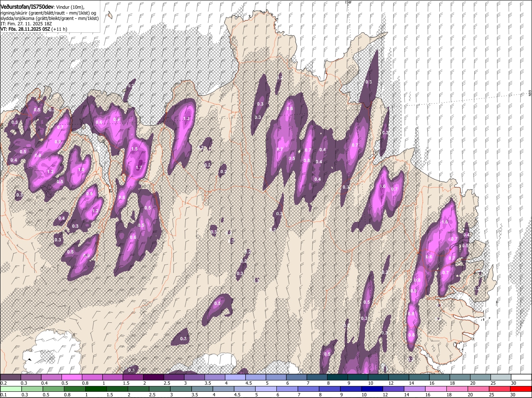The height and width of the screenshot is (398, 532).
Task: Select the crimson 25 swatch in rain scale
Action: click(x=500, y=389)
